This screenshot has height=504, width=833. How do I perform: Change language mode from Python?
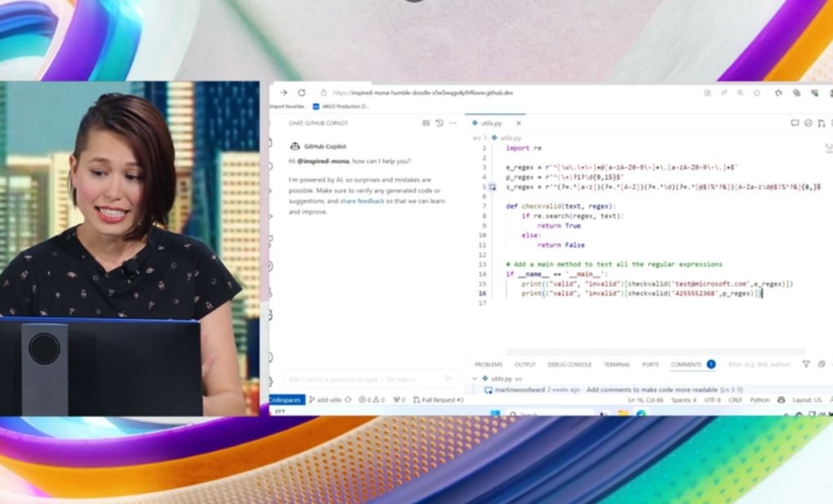click(760, 400)
